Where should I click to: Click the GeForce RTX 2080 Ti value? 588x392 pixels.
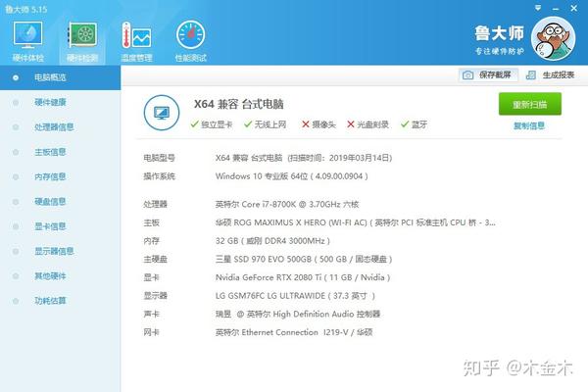303,277
